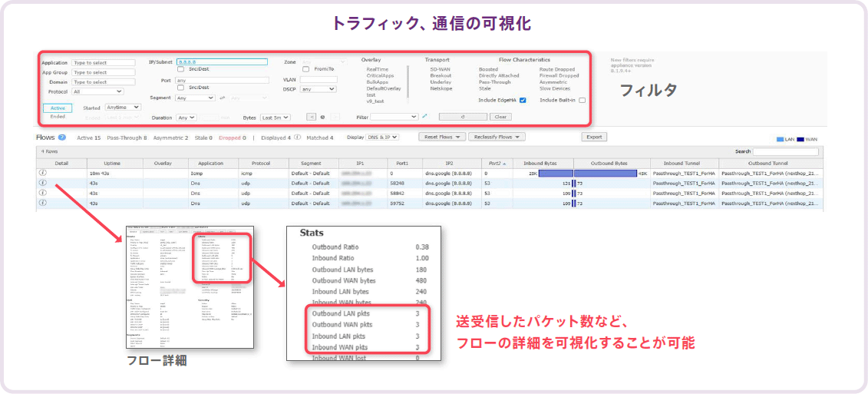The height and width of the screenshot is (394, 868).
Task: Open the Started Anytime dropdown
Action: (x=123, y=107)
